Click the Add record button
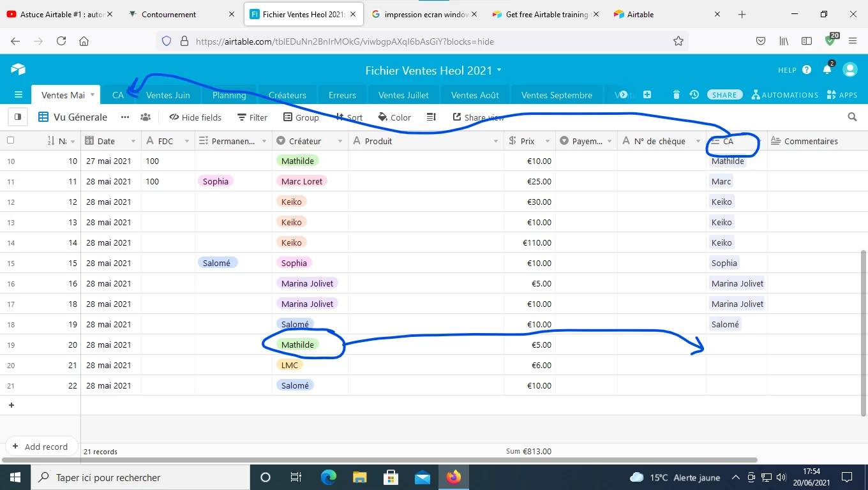 41,447
